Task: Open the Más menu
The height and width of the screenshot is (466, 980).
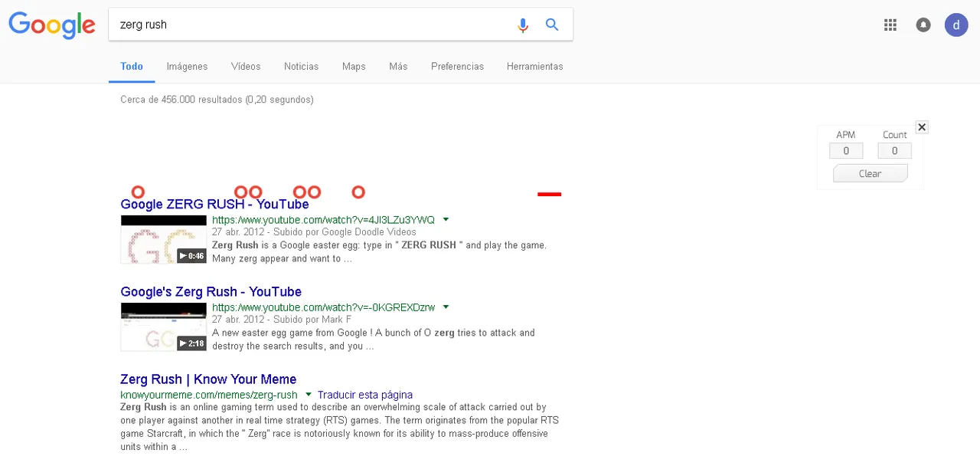Action: [398, 67]
